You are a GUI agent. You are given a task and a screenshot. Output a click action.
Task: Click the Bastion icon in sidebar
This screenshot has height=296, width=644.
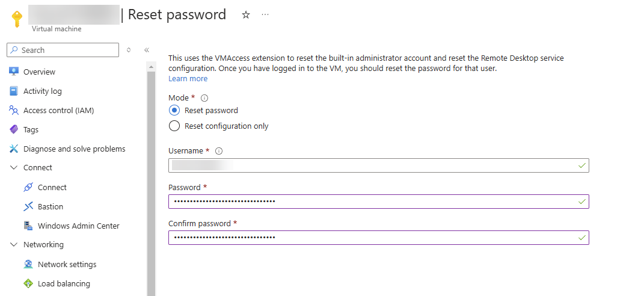[28, 206]
